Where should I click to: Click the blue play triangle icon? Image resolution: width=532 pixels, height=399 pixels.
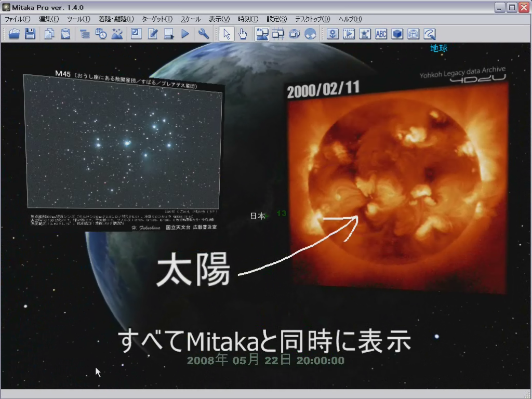(185, 34)
